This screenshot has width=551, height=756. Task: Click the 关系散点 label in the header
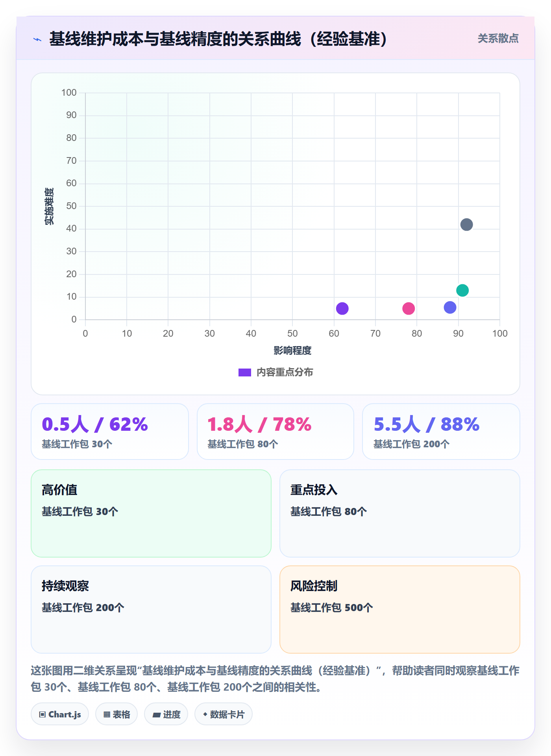498,39
